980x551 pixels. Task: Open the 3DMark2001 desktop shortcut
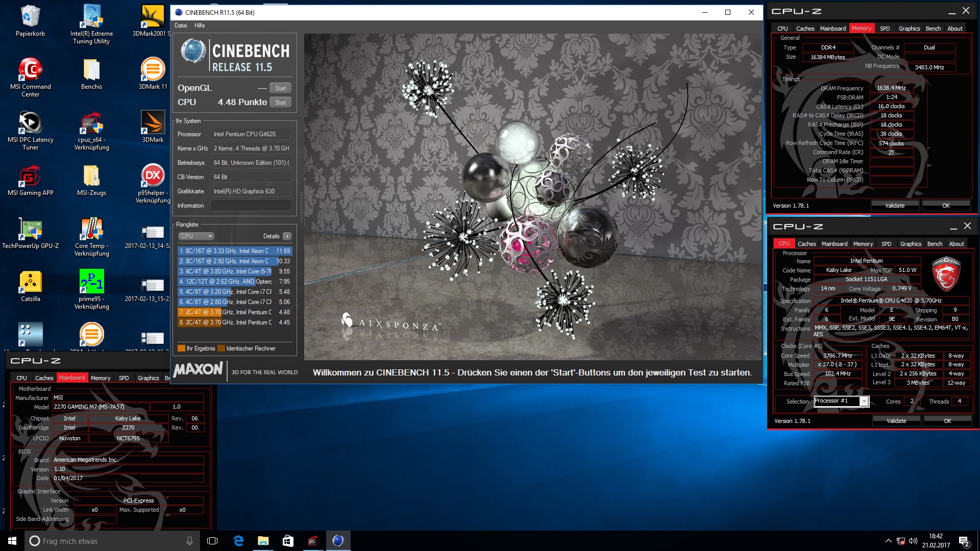(x=152, y=21)
